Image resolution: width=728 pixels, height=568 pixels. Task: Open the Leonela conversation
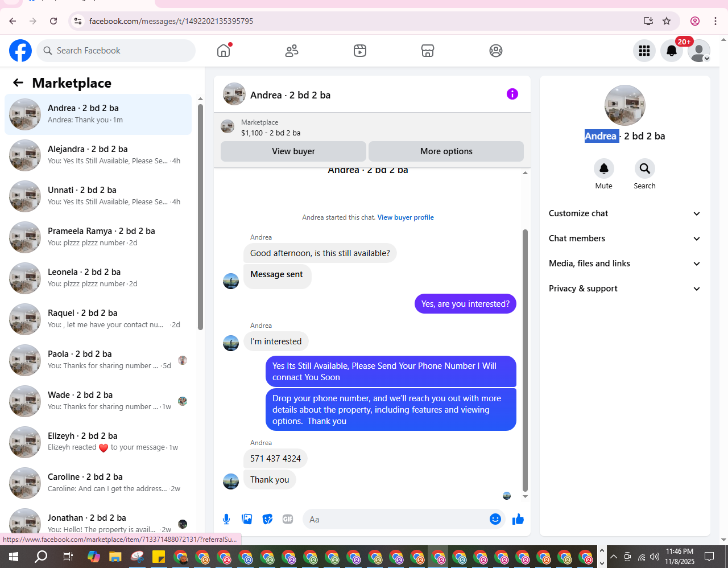98,278
